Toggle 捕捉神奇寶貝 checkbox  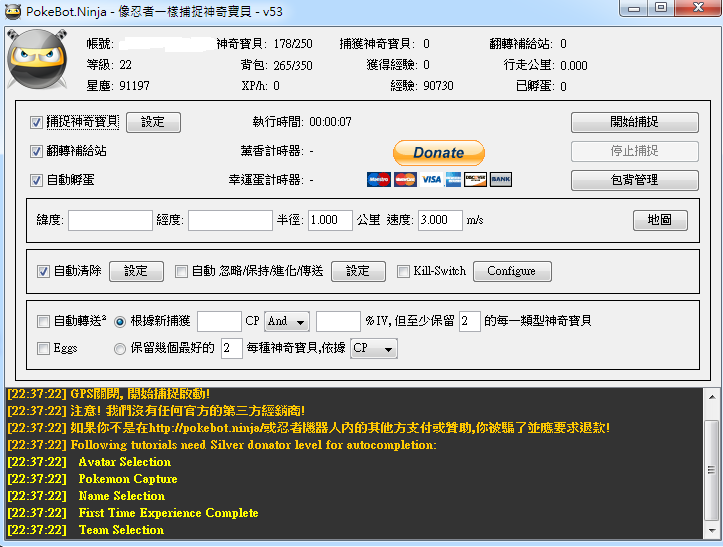(x=36, y=122)
